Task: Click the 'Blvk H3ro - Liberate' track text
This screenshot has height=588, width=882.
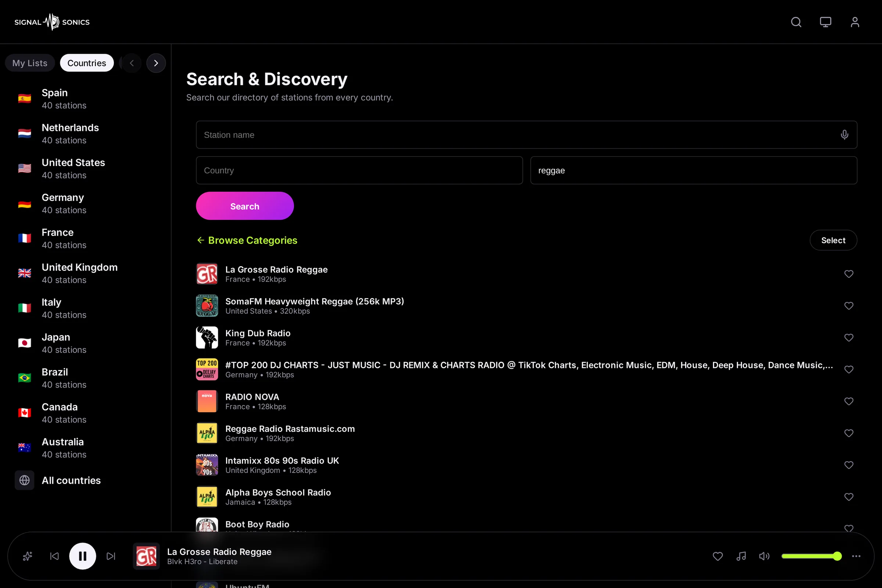Action: click(202, 562)
